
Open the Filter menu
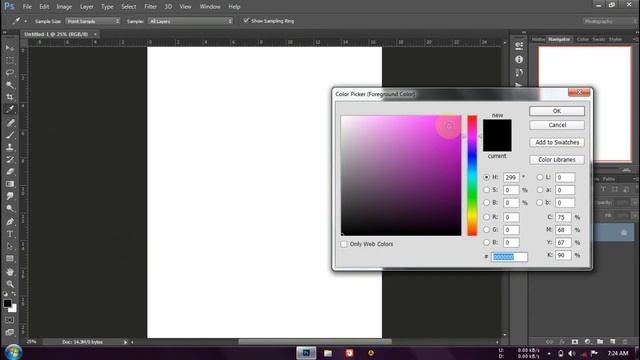150,7
